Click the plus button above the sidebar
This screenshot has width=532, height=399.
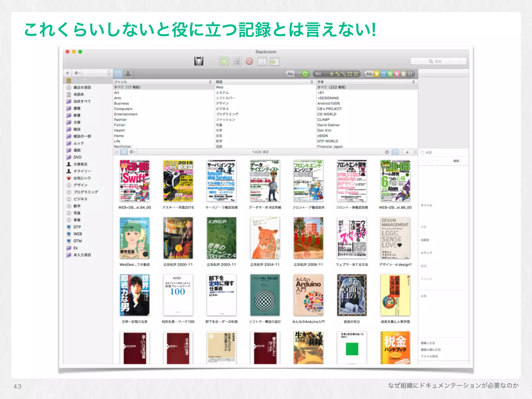(x=68, y=73)
